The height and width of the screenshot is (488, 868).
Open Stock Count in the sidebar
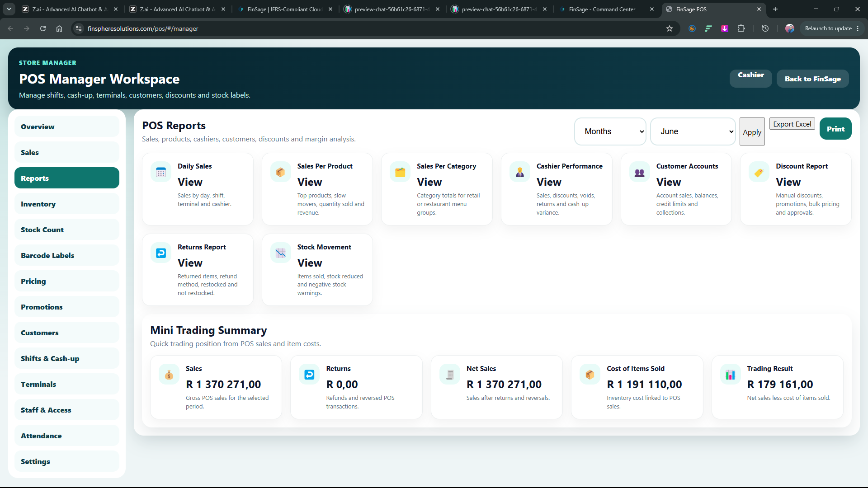(x=67, y=230)
